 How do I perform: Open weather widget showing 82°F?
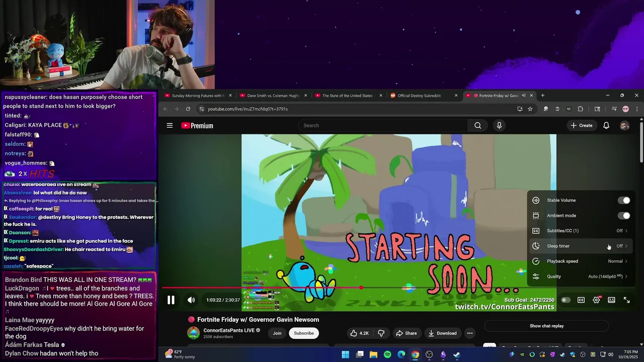181,354
